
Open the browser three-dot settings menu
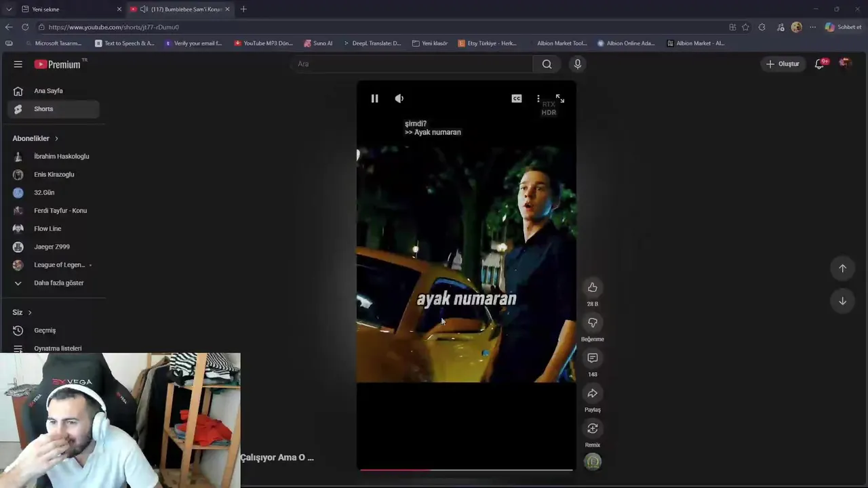coord(812,27)
